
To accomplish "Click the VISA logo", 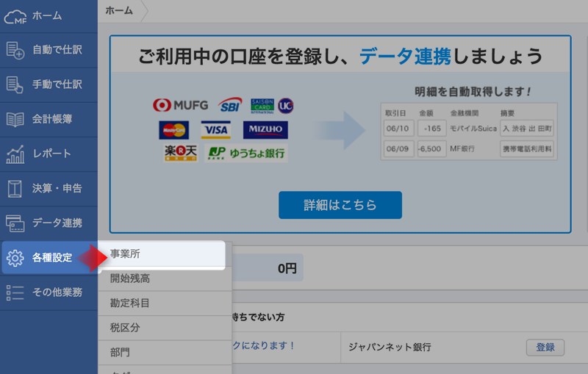I will click(x=215, y=130).
